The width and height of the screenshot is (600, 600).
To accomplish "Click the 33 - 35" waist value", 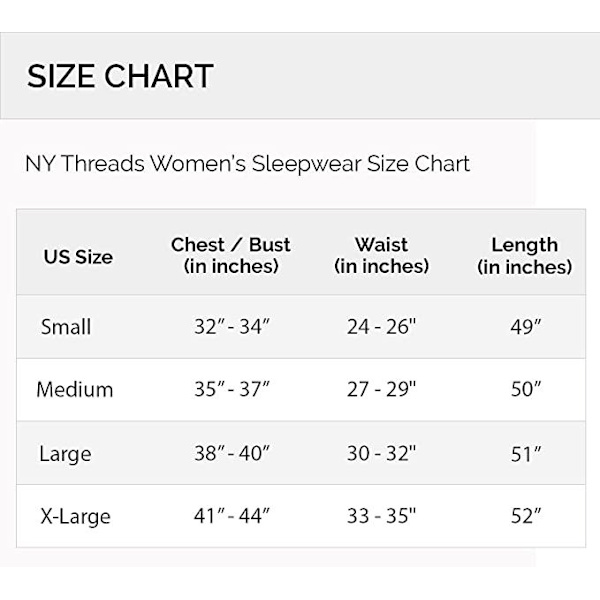I will click(381, 516).
